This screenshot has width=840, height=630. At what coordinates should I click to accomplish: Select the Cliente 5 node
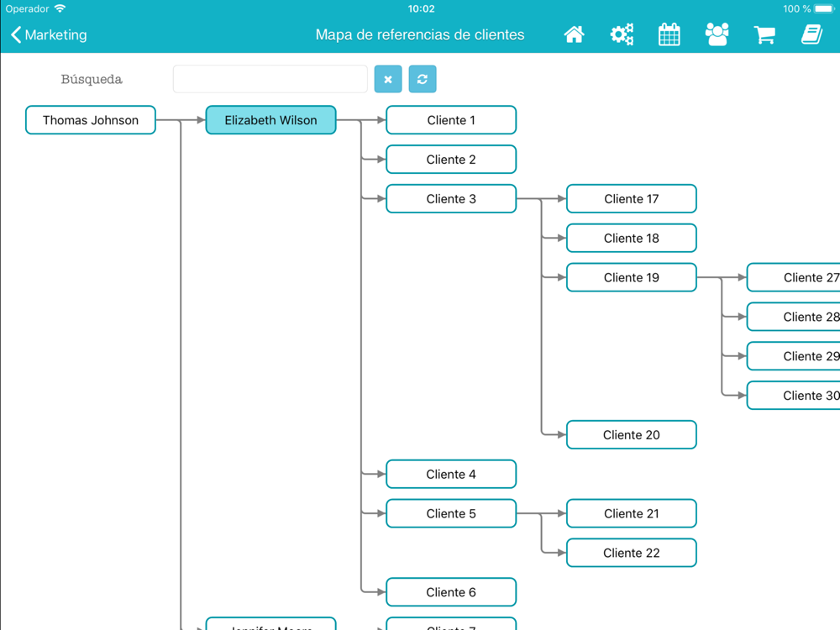(x=451, y=514)
